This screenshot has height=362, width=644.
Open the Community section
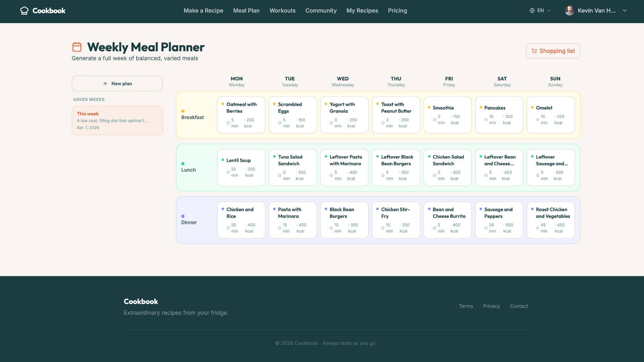coord(321,11)
